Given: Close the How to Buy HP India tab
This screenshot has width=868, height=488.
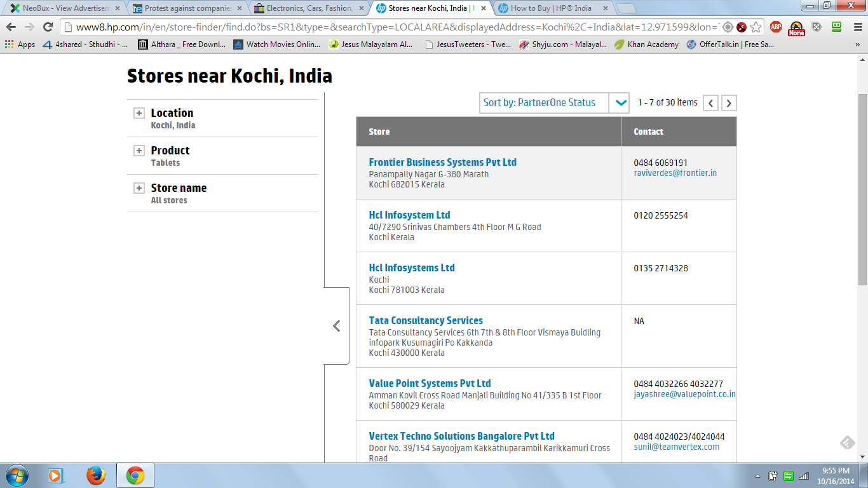Looking at the screenshot, I should (606, 8).
